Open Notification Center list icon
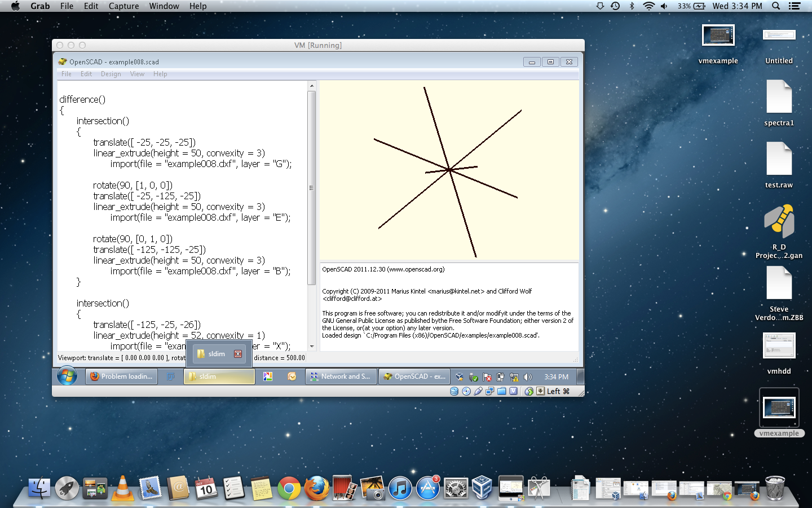The height and width of the screenshot is (508, 812). pos(795,6)
